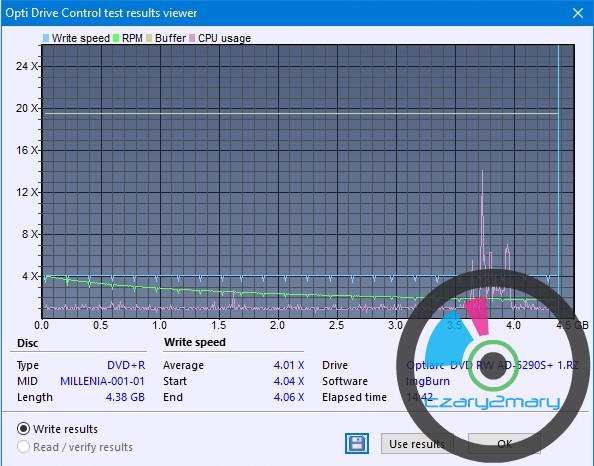Click the DVD+R disc type value
594x466 pixels.
click(x=126, y=365)
